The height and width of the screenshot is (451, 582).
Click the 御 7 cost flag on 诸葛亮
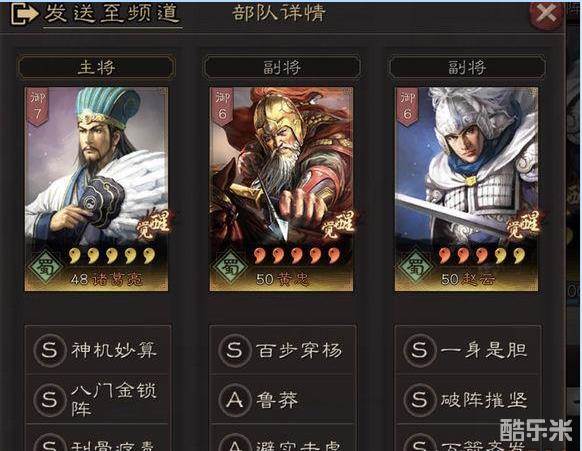38,107
